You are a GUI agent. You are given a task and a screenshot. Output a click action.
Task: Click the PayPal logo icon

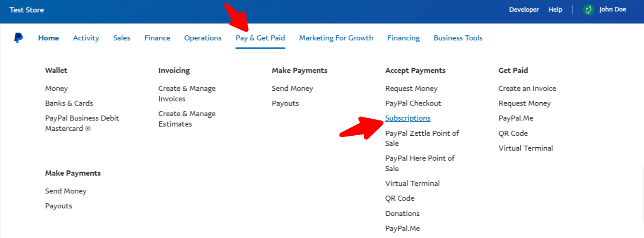click(x=19, y=38)
